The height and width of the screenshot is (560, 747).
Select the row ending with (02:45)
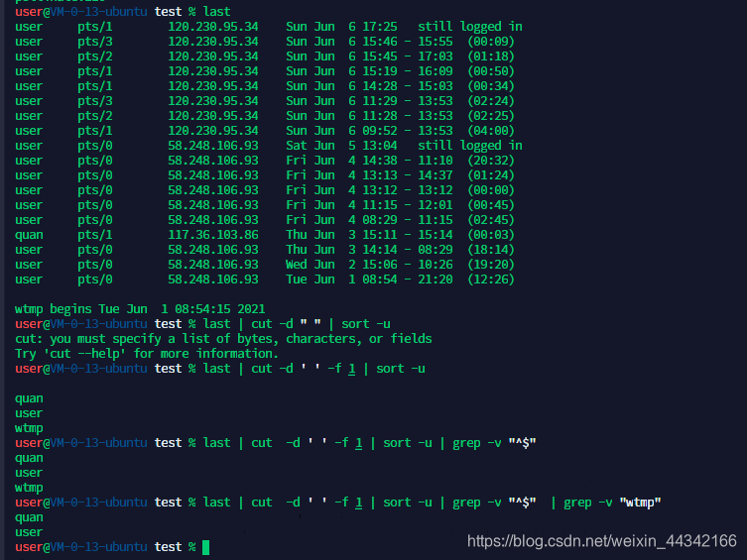pos(265,220)
